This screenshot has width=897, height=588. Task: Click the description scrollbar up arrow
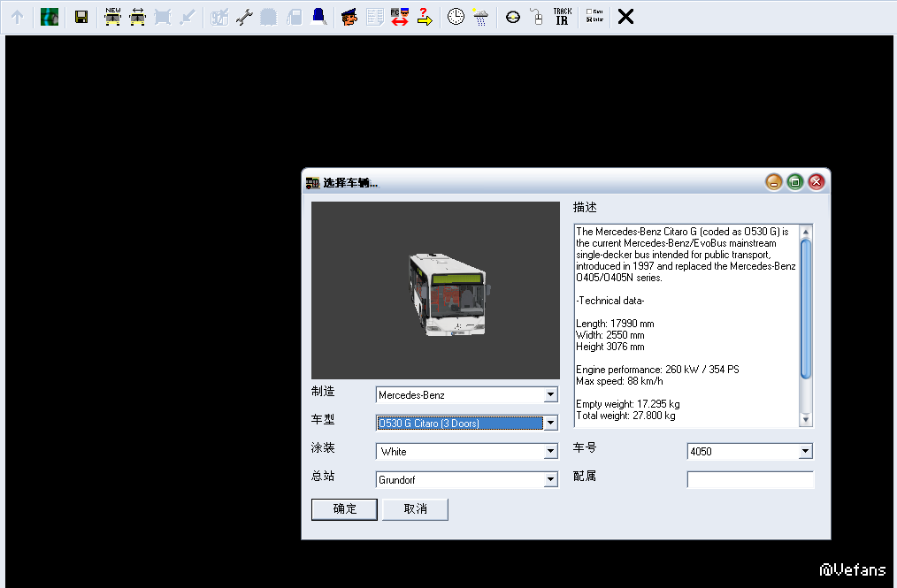[806, 232]
